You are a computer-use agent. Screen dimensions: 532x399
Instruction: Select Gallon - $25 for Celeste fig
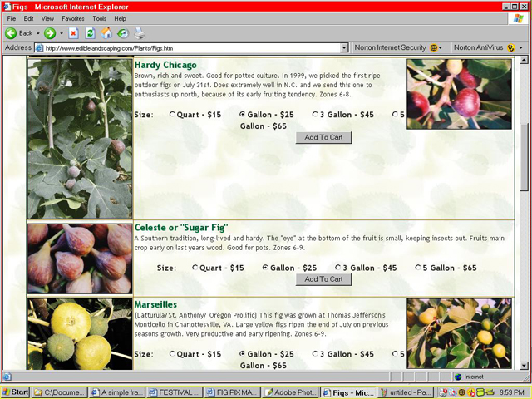(x=265, y=268)
